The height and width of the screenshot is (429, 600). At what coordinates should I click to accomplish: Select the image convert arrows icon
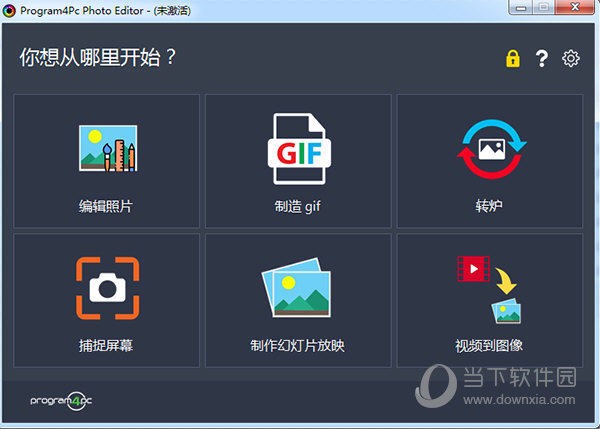point(492,149)
